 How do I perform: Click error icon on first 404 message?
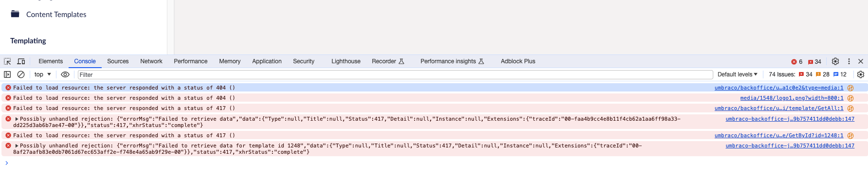click(x=8, y=88)
